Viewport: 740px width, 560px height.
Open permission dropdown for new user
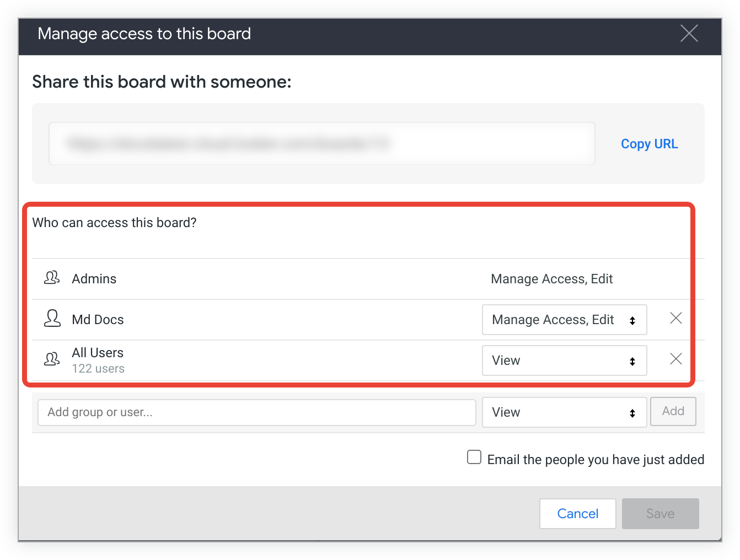click(564, 412)
